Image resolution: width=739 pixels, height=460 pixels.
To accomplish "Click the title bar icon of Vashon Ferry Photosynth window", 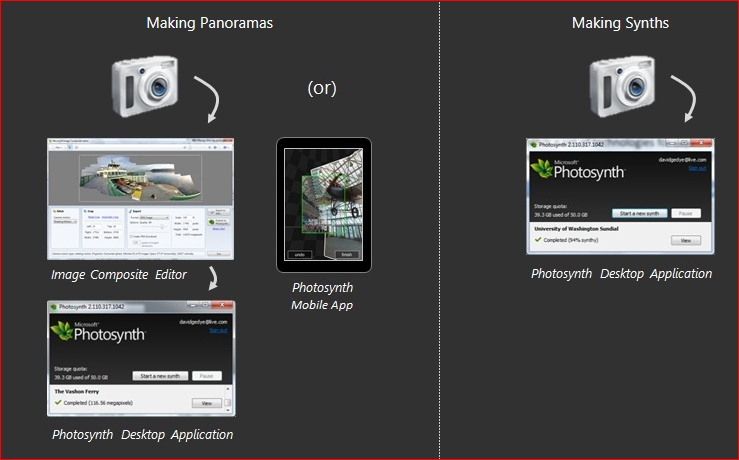I will click(x=53, y=306).
